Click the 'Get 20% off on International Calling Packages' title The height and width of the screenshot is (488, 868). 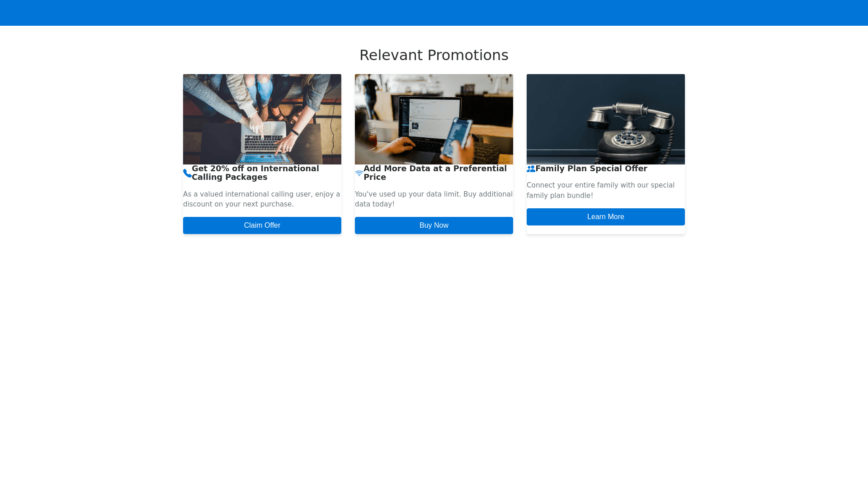pyautogui.click(x=255, y=173)
